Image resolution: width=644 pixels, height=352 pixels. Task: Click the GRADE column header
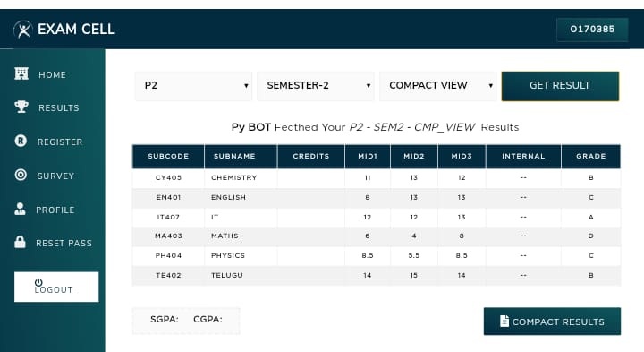point(590,156)
